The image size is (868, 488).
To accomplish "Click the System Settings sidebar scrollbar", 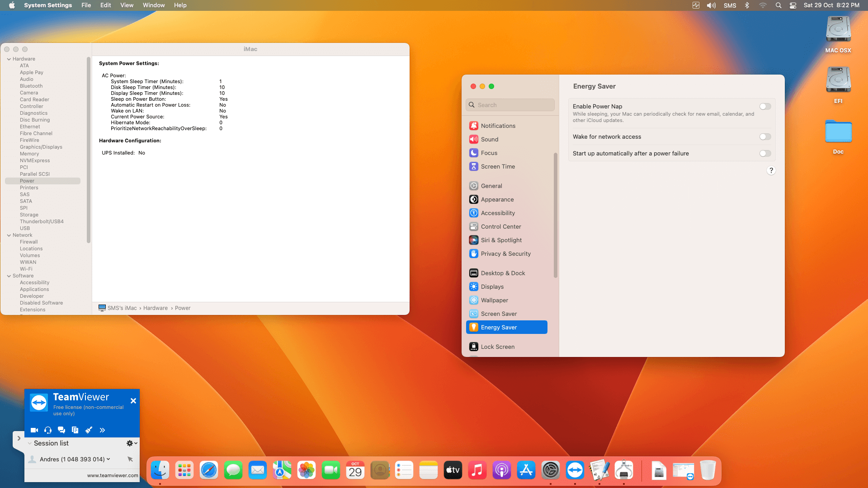I will click(556, 215).
